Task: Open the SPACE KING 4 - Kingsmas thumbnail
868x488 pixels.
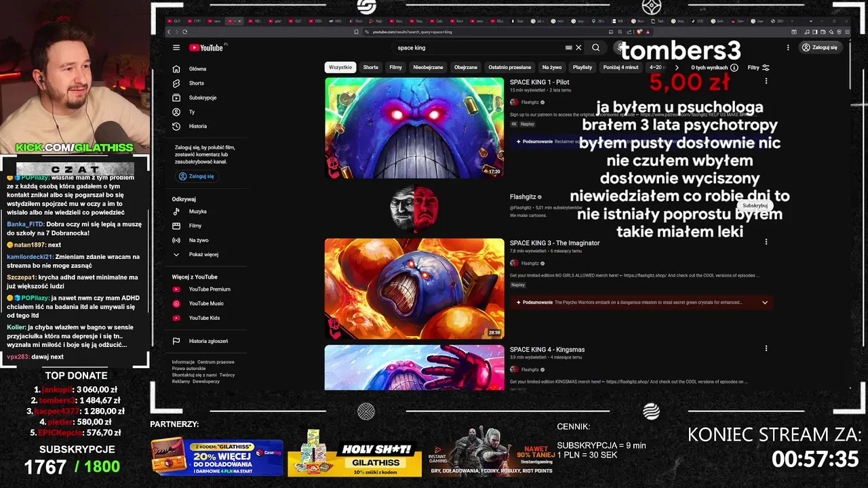Action: point(414,367)
